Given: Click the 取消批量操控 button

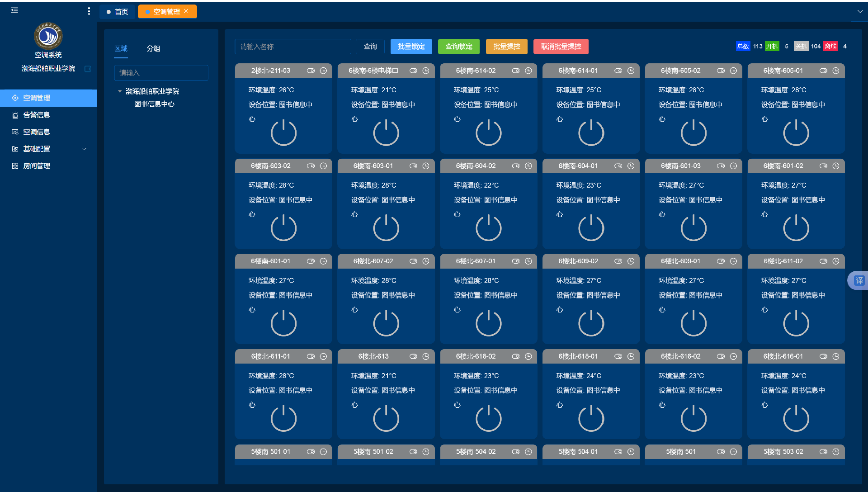Looking at the screenshot, I should (561, 46).
